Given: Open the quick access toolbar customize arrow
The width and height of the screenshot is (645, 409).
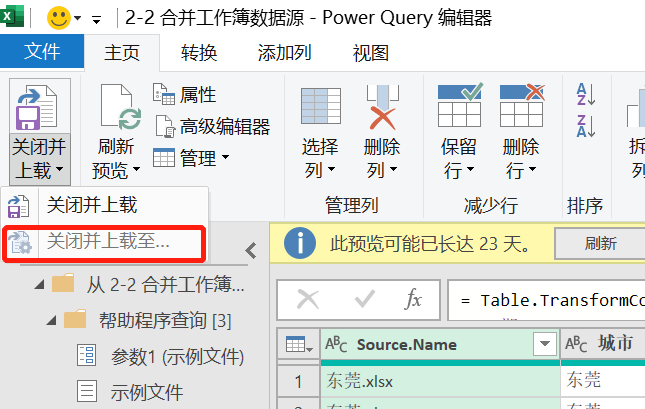Looking at the screenshot, I should pyautogui.click(x=97, y=19).
